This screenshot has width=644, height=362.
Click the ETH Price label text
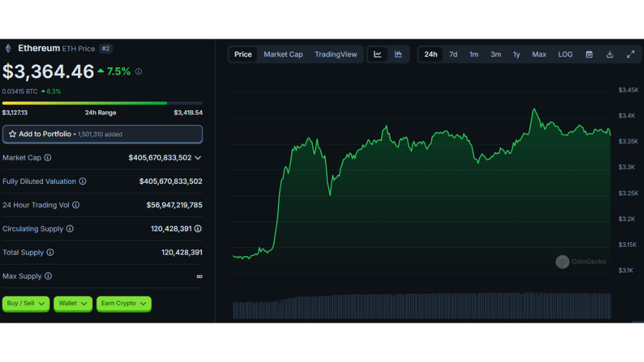coord(79,48)
